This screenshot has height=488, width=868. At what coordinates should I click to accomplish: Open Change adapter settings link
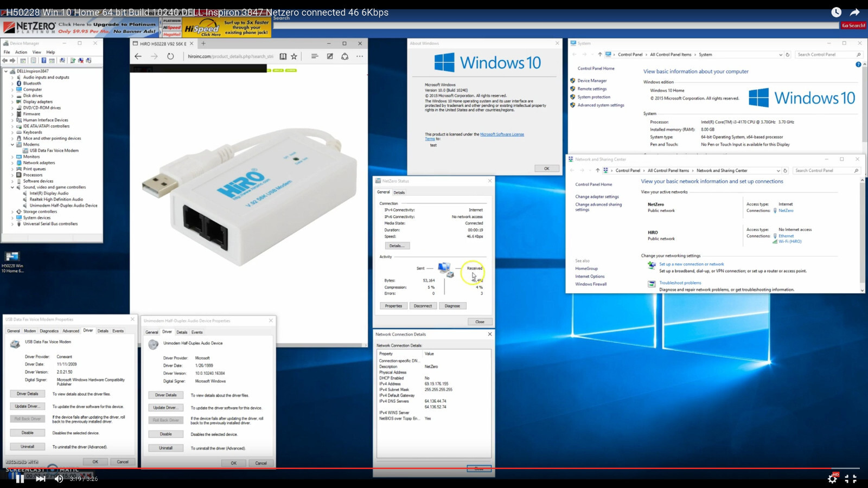coord(597,197)
